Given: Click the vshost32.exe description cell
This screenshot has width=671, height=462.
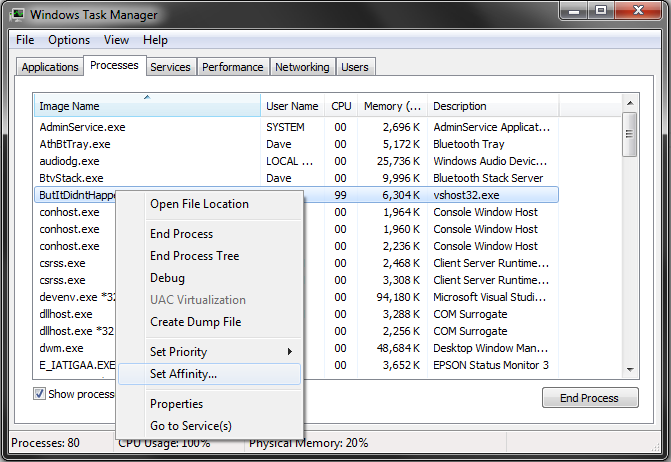Looking at the screenshot, I should [x=466, y=195].
